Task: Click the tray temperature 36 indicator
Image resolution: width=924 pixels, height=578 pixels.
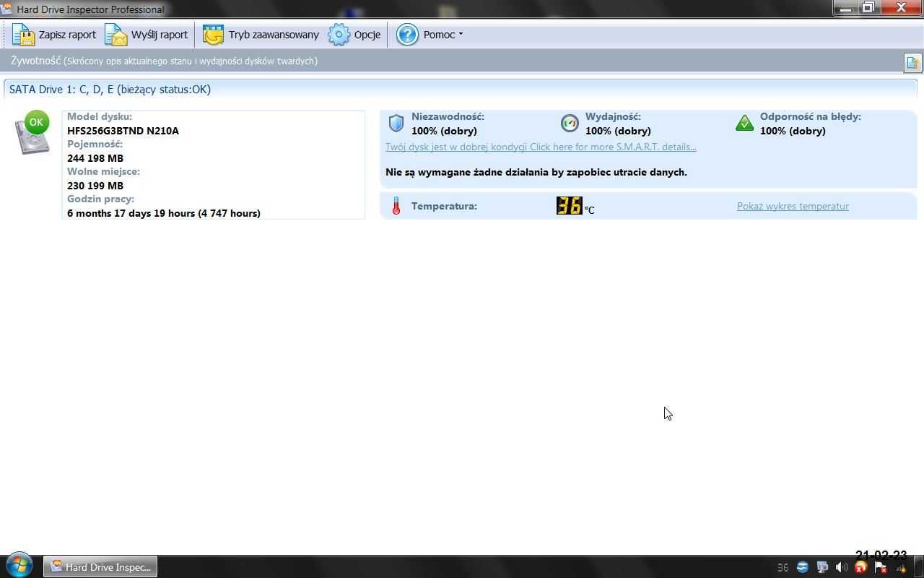Action: (783, 567)
